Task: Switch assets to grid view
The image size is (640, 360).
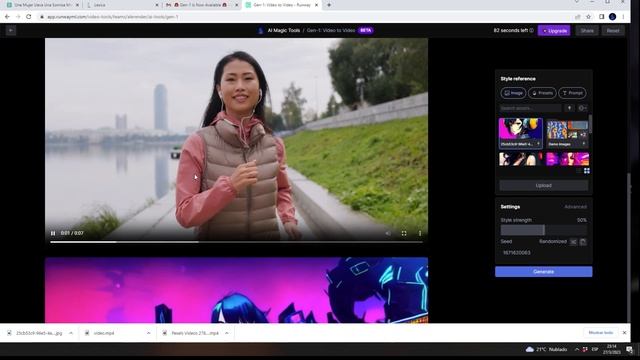Action: click(x=587, y=171)
